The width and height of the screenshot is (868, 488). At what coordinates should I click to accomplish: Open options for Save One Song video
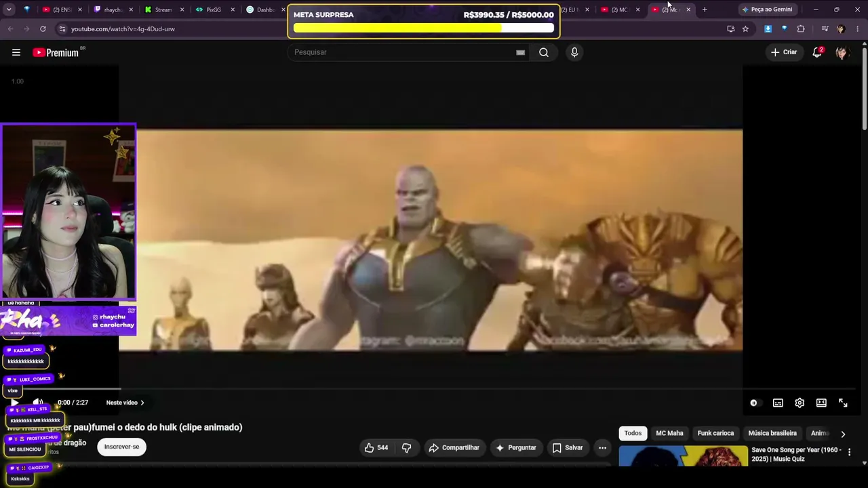(849, 452)
